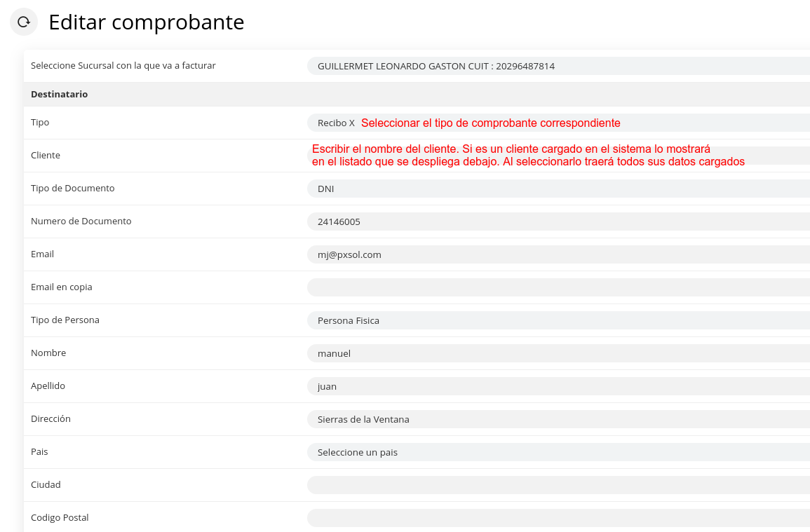The height and width of the screenshot is (532, 810).
Task: Open the Pais dropdown Seleccione un pais
Action: tap(558, 452)
